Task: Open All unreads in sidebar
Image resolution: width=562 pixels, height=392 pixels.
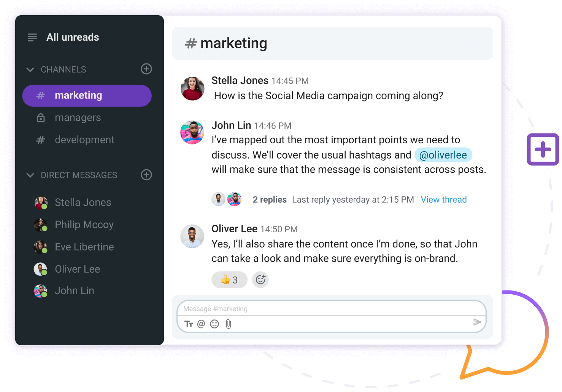Action: click(x=72, y=37)
